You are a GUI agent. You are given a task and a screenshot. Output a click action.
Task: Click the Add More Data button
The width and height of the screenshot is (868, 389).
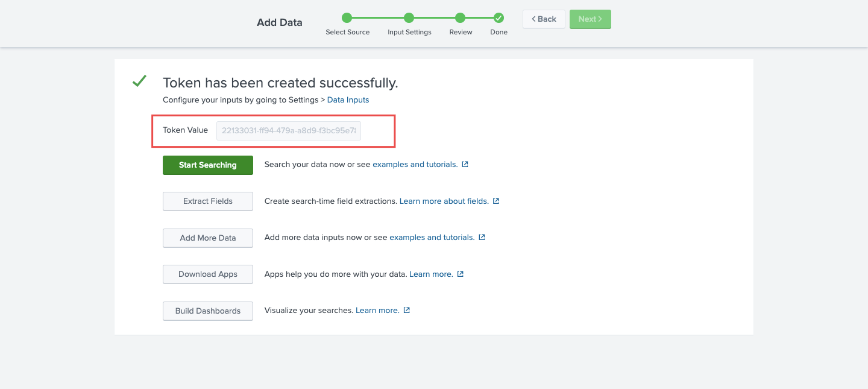click(207, 238)
